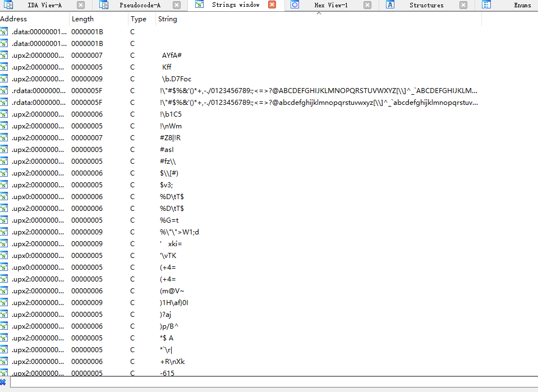Viewport: 538px width, 392px height.
Task: Close the Strings window tab
Action: 272,5
